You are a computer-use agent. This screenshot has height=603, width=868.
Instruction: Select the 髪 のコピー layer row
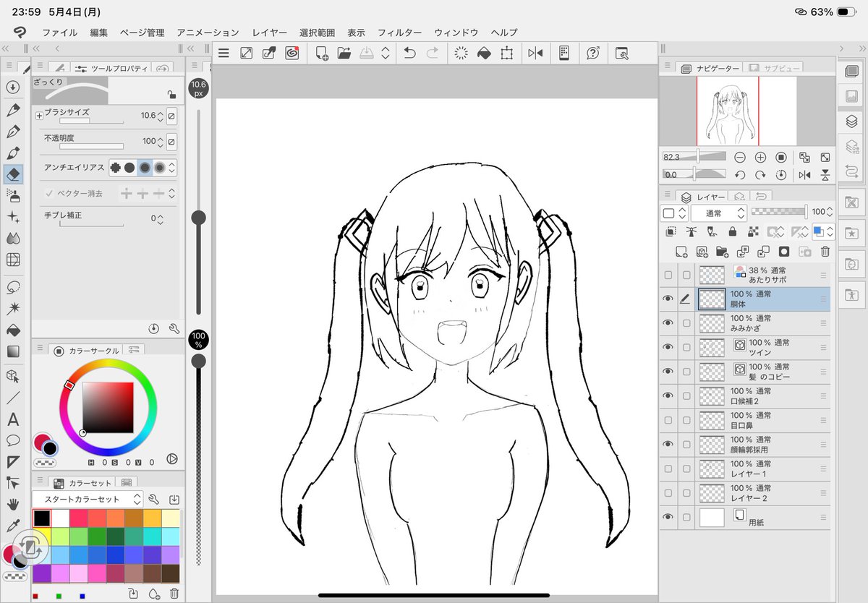click(745, 372)
